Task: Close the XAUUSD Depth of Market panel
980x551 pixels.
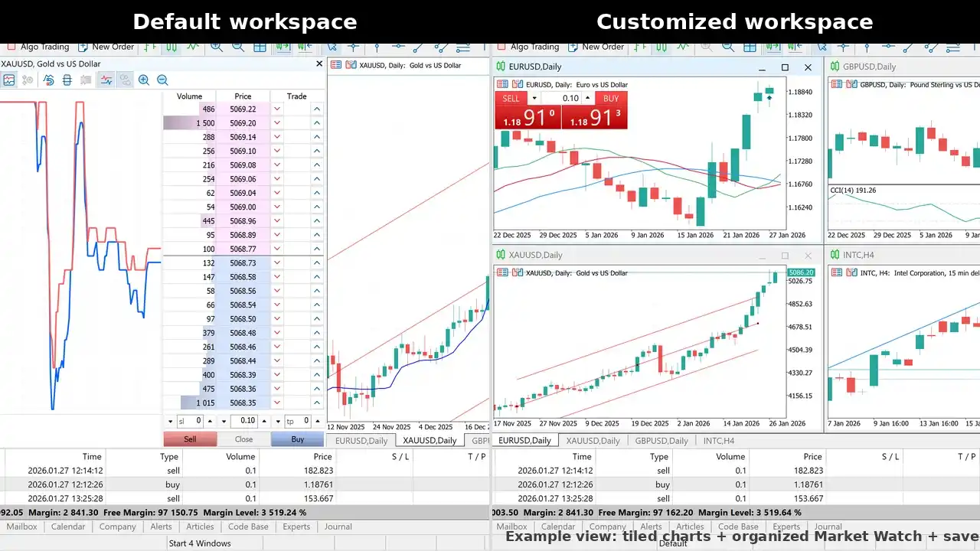Action: click(x=319, y=64)
